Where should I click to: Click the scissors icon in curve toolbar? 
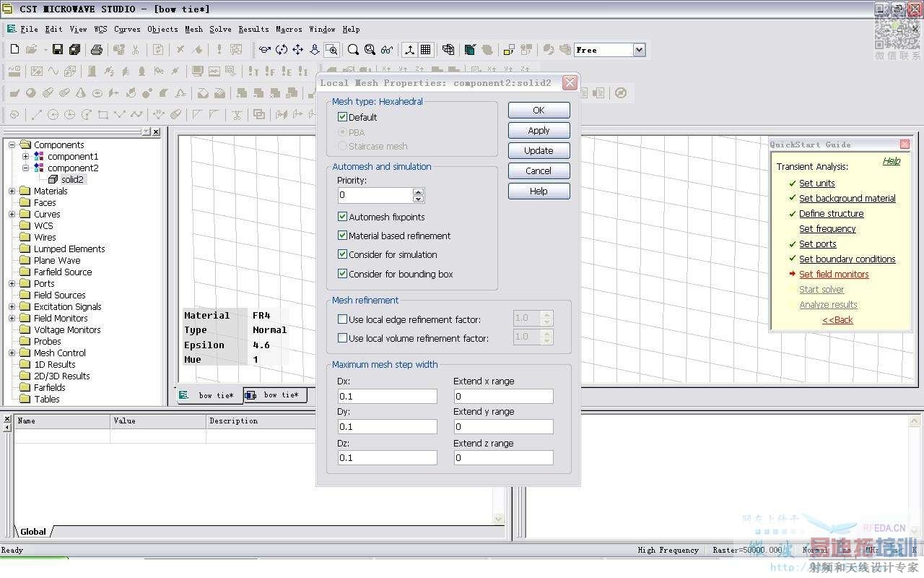[x=237, y=115]
